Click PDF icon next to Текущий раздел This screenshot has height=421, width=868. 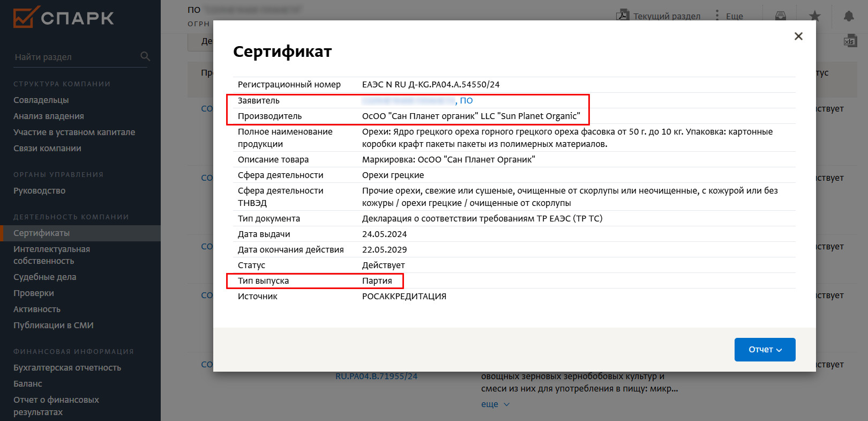coord(622,15)
